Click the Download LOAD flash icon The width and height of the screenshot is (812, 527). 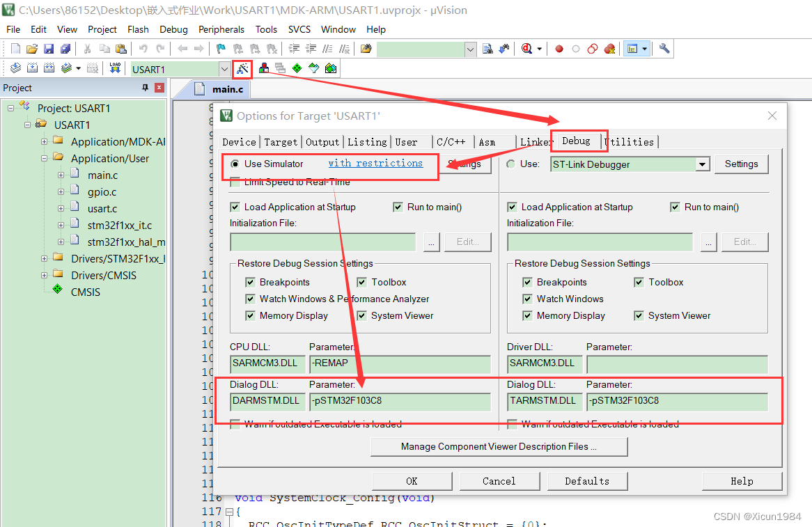[115, 68]
